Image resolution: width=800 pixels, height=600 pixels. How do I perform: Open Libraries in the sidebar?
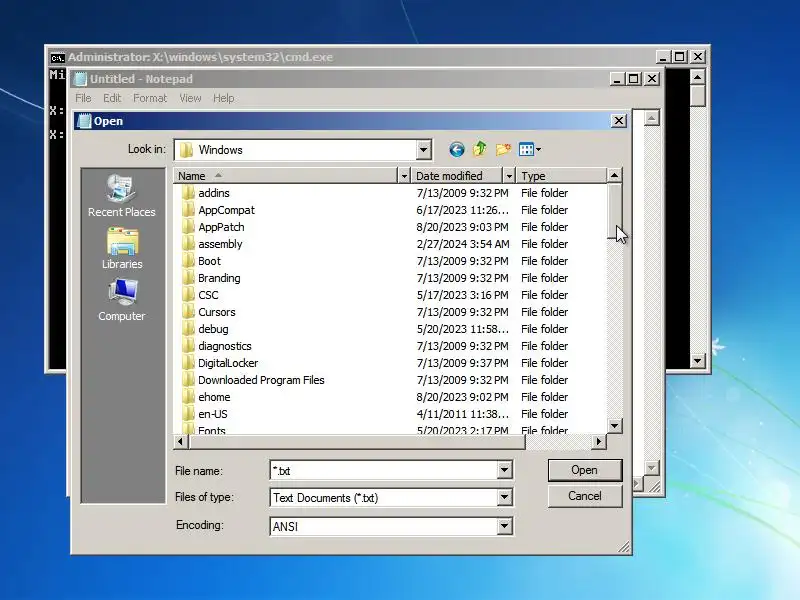pos(122,248)
